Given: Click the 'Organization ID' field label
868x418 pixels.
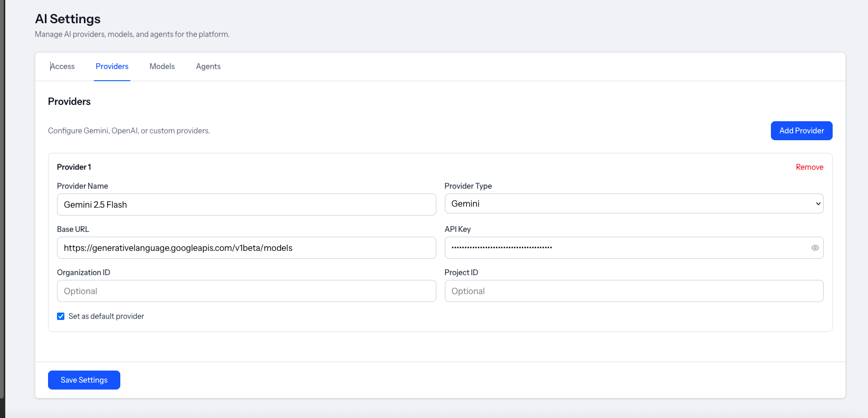Looking at the screenshot, I should (x=83, y=273).
